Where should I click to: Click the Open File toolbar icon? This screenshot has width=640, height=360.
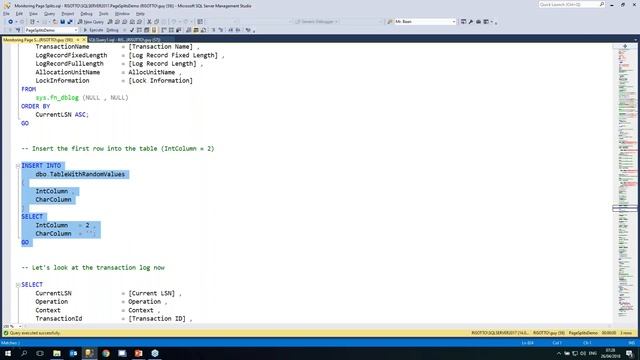pos(55,22)
